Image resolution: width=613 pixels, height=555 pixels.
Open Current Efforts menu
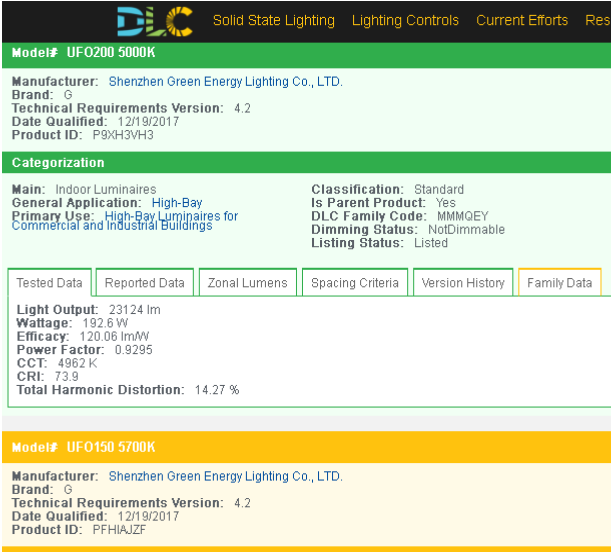522,20
